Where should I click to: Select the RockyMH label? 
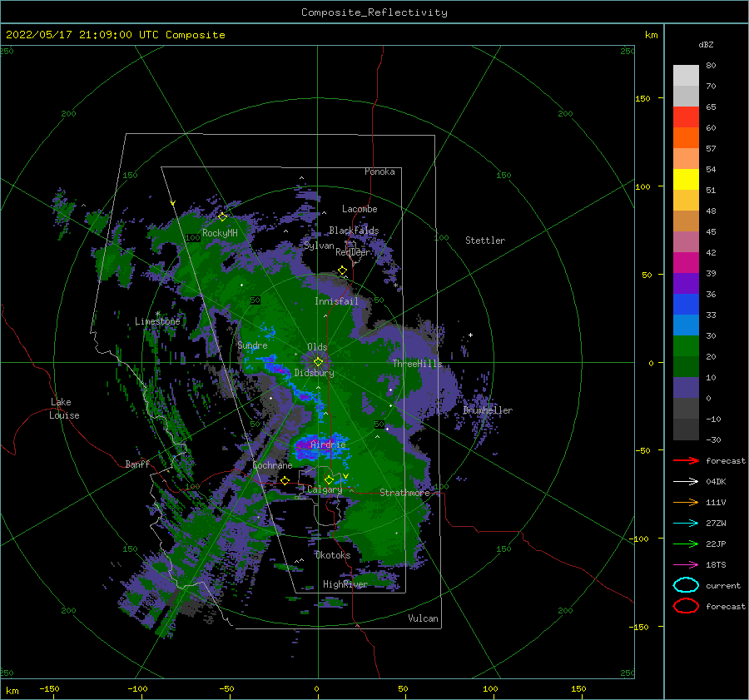[x=220, y=233]
